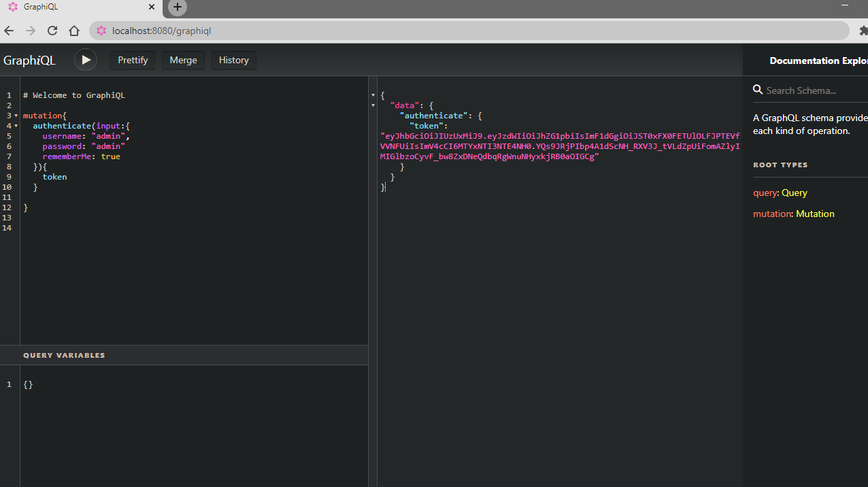This screenshot has width=868, height=487.
Task: Open a new browser tab
Action: click(178, 7)
